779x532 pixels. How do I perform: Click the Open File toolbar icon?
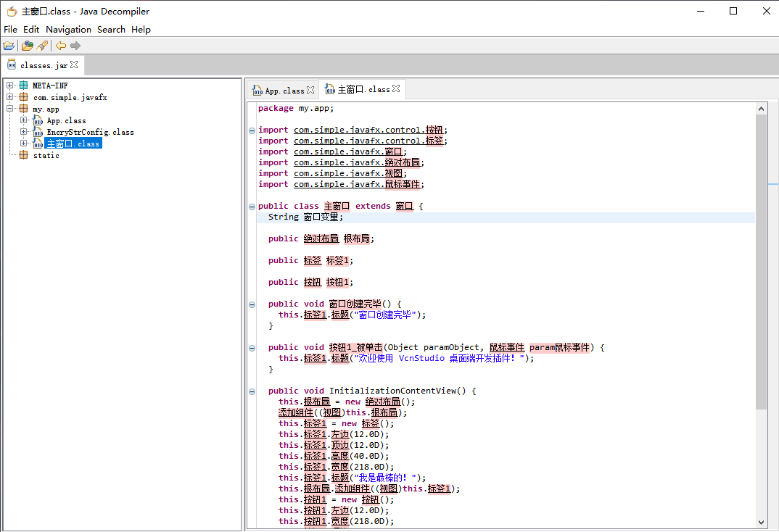point(9,46)
